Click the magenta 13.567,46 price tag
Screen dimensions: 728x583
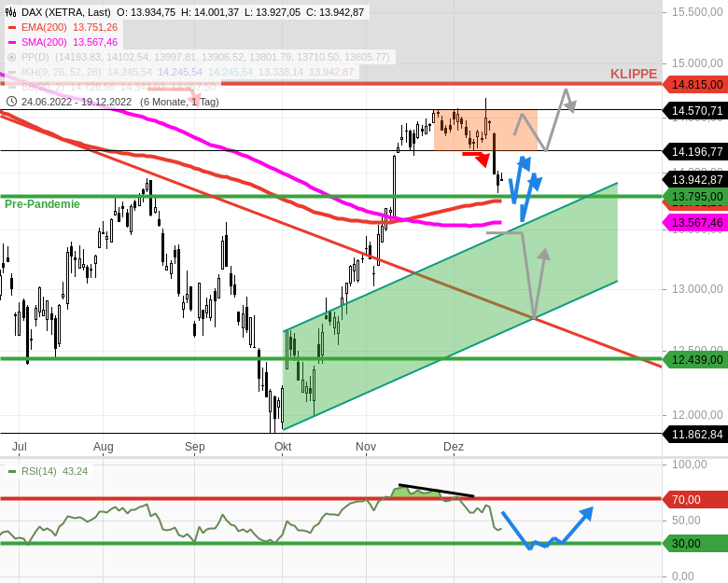click(695, 223)
